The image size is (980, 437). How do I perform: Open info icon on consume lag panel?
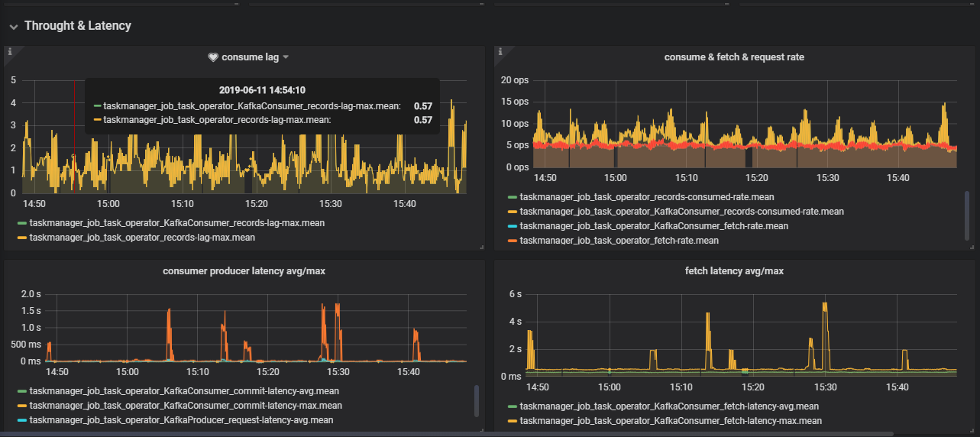coord(10,52)
